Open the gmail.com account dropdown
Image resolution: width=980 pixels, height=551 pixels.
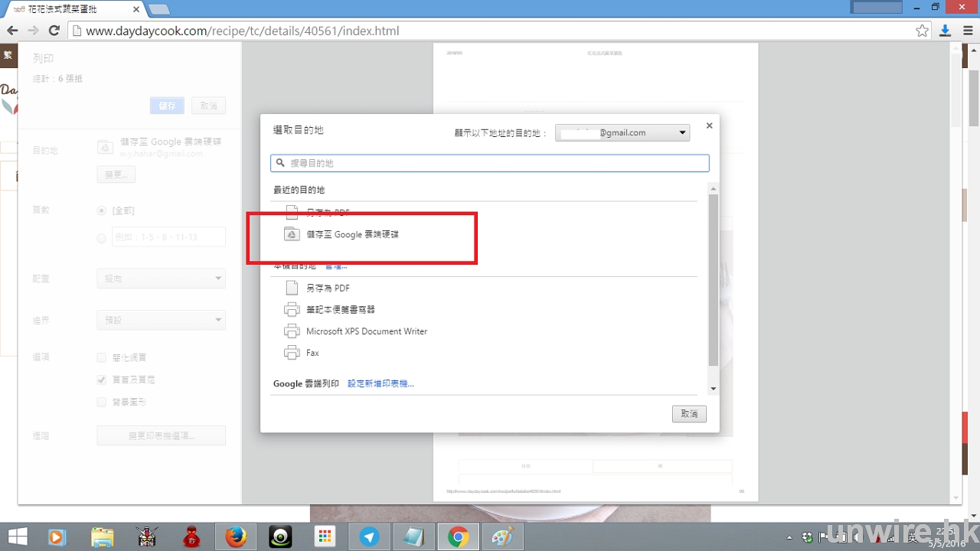click(x=622, y=133)
